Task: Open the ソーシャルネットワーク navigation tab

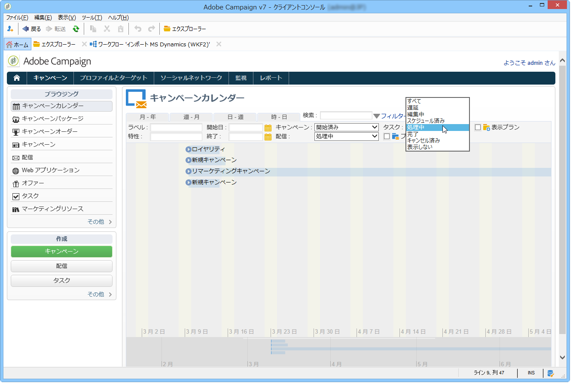Action: [x=191, y=78]
